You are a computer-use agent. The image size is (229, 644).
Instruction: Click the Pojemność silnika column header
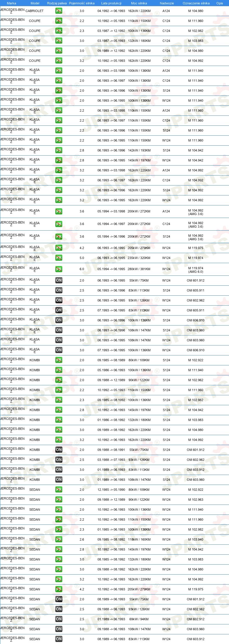82,3
